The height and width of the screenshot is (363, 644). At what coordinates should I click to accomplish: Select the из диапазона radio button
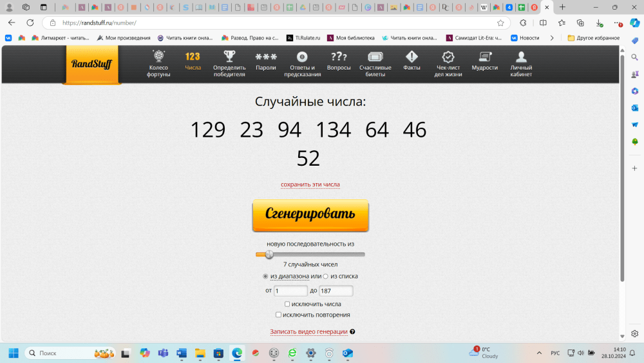point(265,277)
